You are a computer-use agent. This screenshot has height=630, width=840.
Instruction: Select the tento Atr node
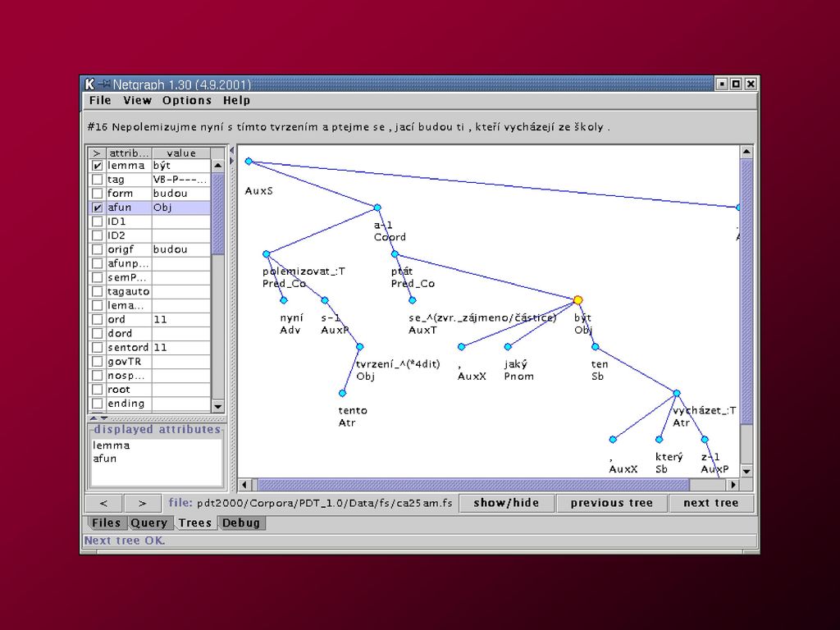point(342,393)
